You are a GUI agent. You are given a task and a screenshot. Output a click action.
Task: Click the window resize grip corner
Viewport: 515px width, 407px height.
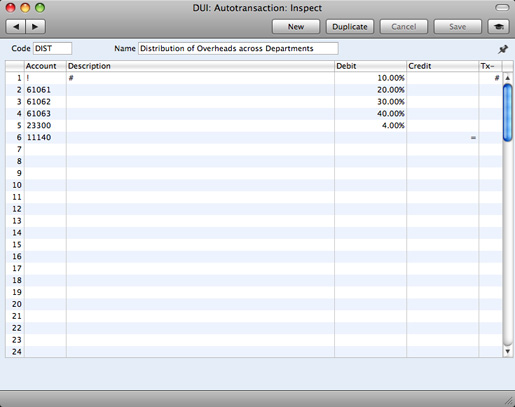coord(509,401)
